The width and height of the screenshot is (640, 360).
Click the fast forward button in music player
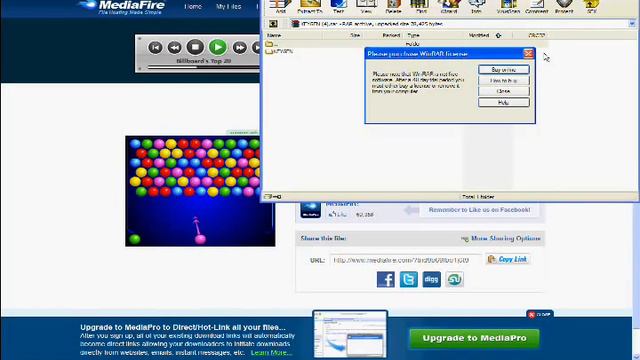coord(240,47)
